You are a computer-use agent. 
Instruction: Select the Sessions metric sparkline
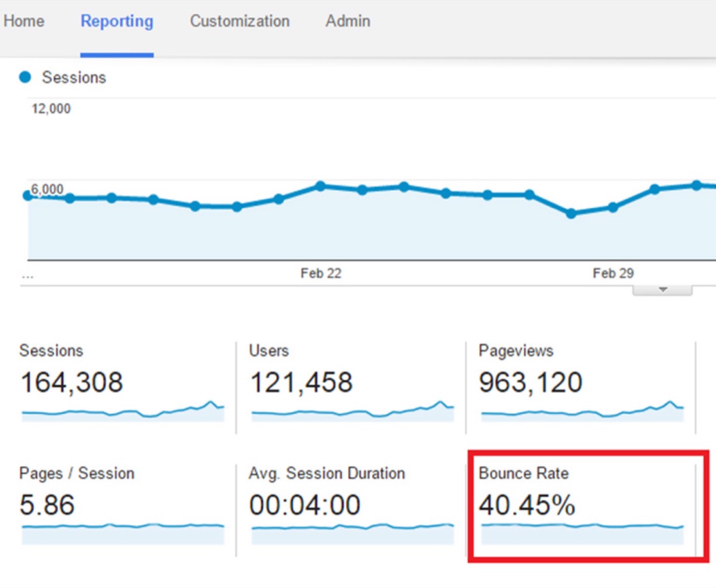coord(123,411)
